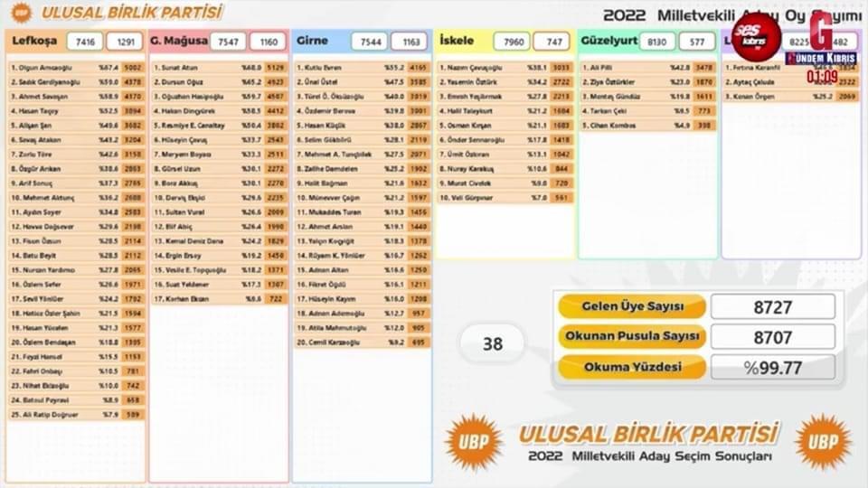Click the Okunan Pusula Sayısı yellow label

631,337
